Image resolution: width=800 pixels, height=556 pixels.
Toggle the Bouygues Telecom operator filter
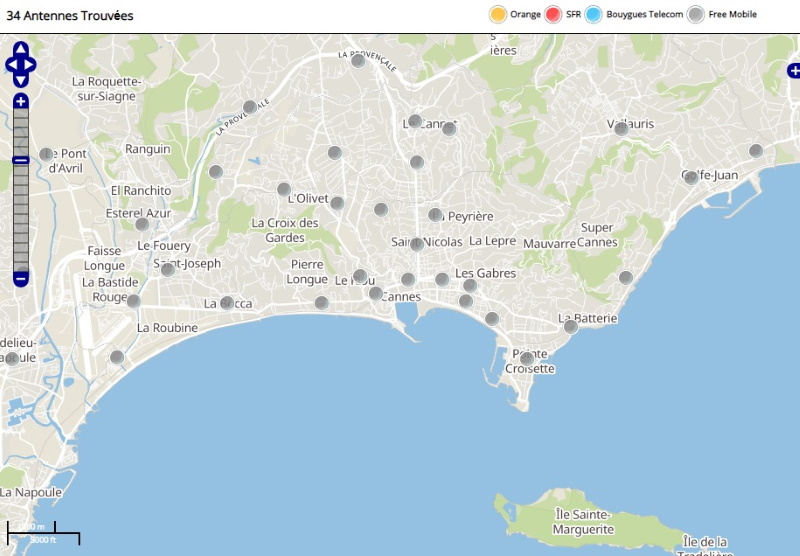593,14
